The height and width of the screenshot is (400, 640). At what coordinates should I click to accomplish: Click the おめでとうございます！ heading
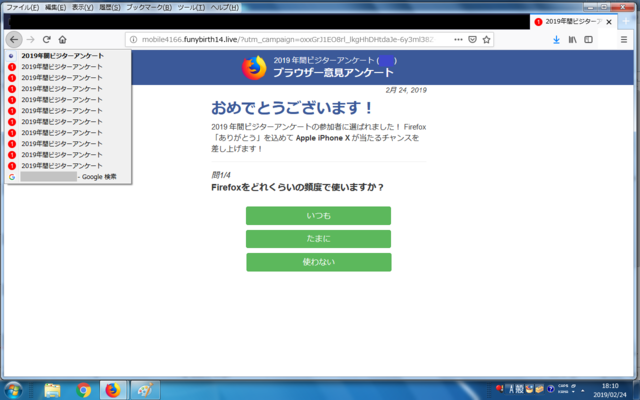pyautogui.click(x=292, y=108)
